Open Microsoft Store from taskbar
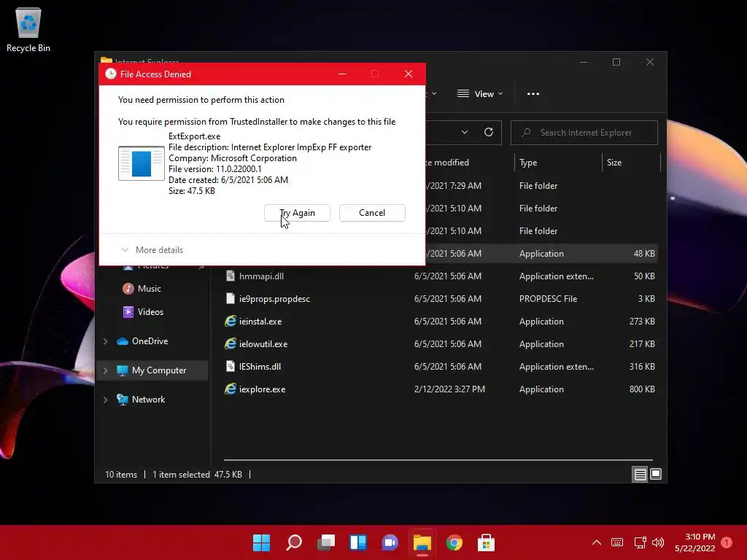The height and width of the screenshot is (560, 747). (x=486, y=542)
